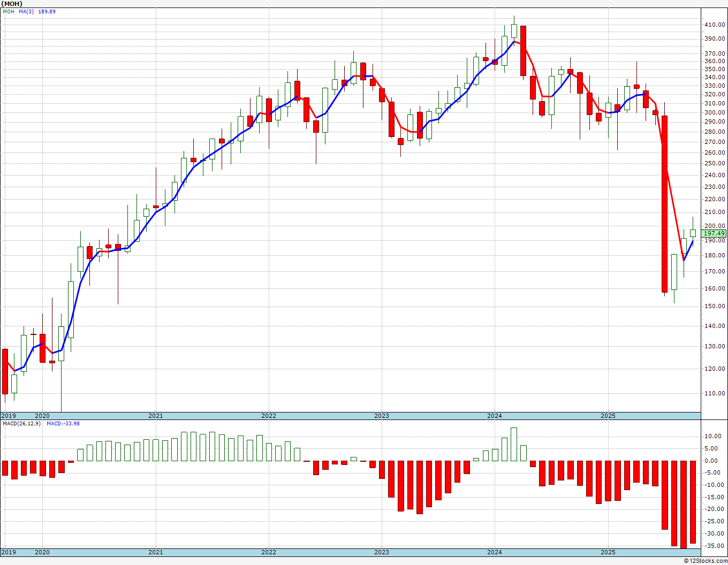Select the MA(3) indicator label

(27, 11)
